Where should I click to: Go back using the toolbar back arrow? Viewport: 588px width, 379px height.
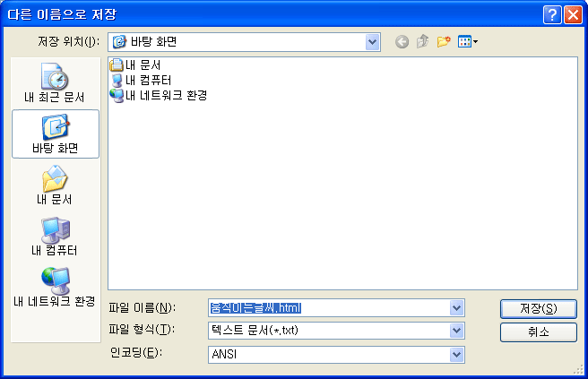tap(402, 41)
